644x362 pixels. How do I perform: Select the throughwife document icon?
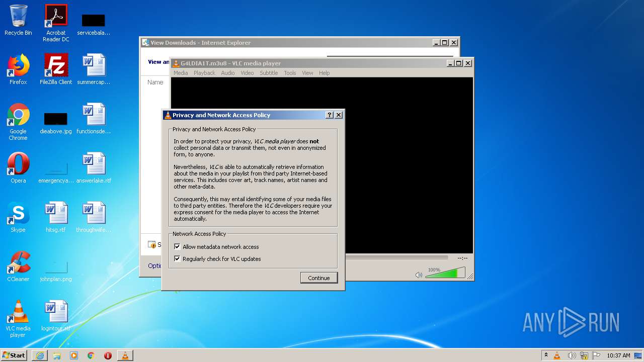tap(94, 217)
